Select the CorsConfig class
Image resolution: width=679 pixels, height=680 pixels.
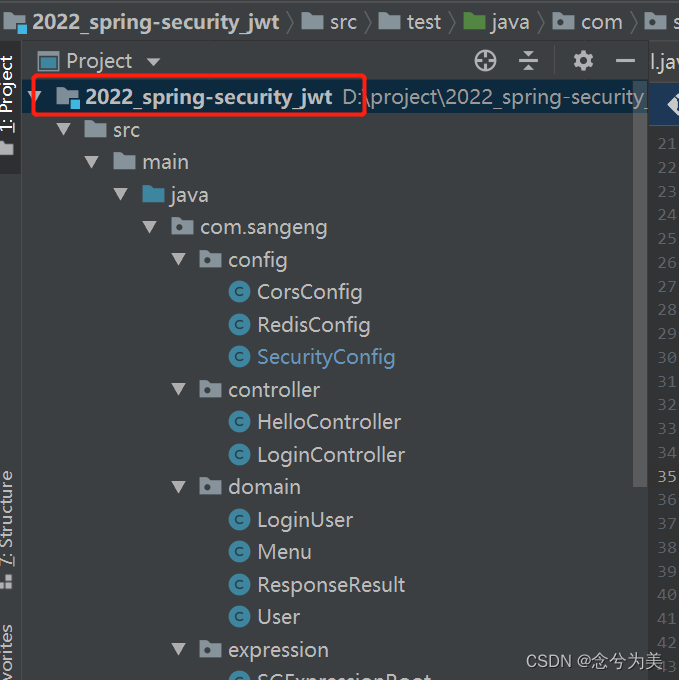coord(310,292)
